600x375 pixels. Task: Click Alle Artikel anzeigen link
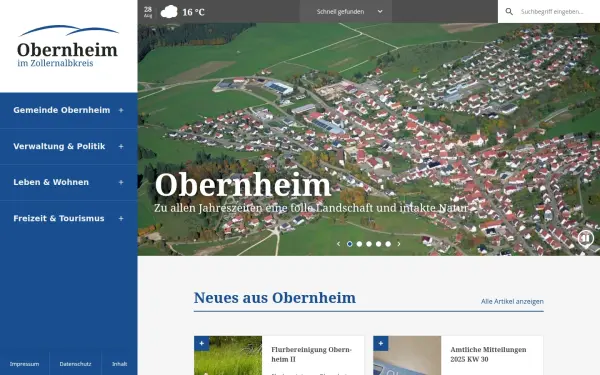[x=512, y=302]
